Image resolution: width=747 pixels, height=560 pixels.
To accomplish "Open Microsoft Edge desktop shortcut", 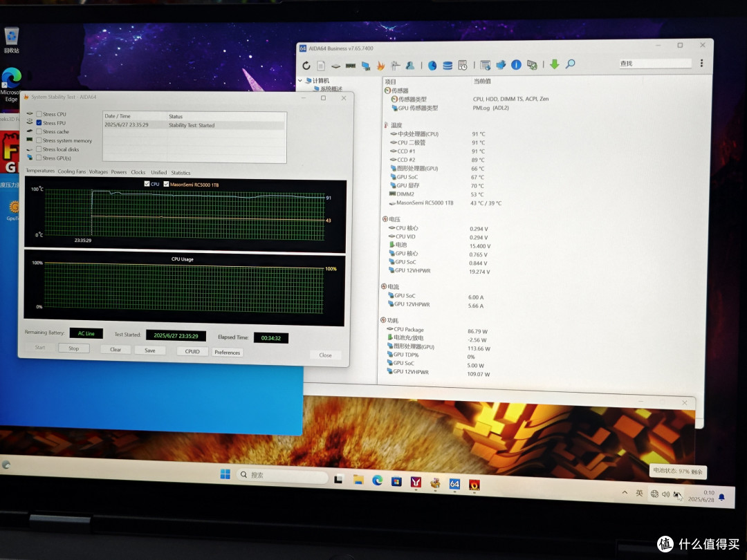I will click(x=11, y=85).
